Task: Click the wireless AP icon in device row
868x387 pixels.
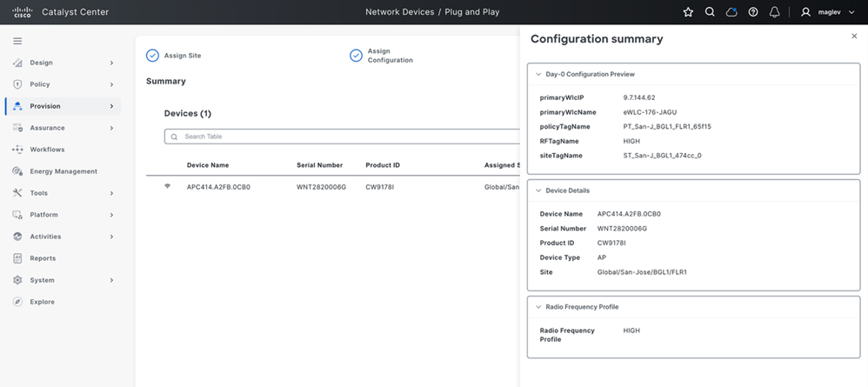Action: (x=167, y=187)
